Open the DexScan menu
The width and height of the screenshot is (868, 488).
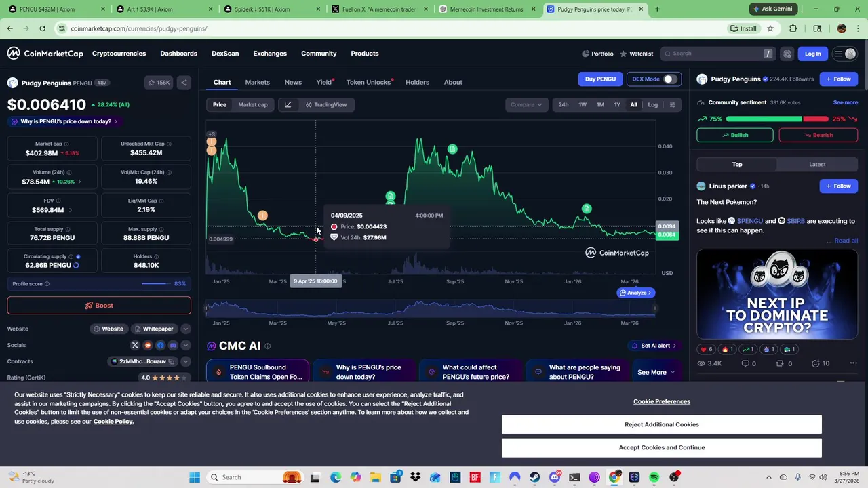(x=225, y=54)
